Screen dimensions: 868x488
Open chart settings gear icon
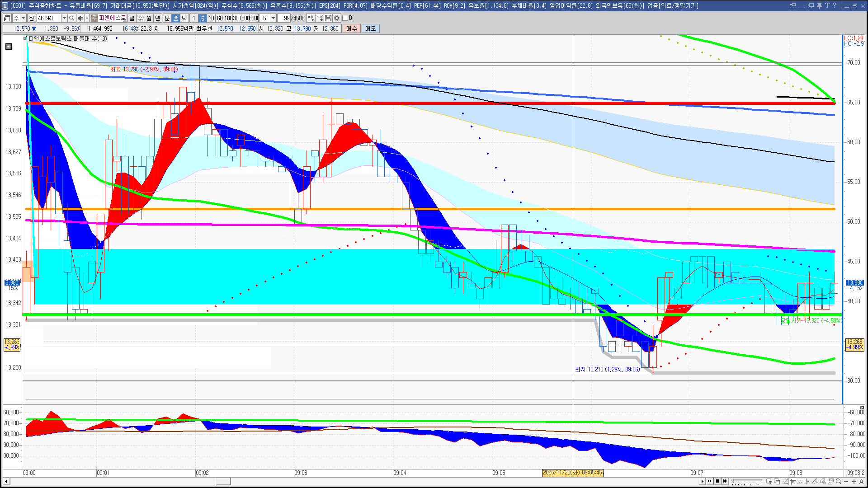337,18
